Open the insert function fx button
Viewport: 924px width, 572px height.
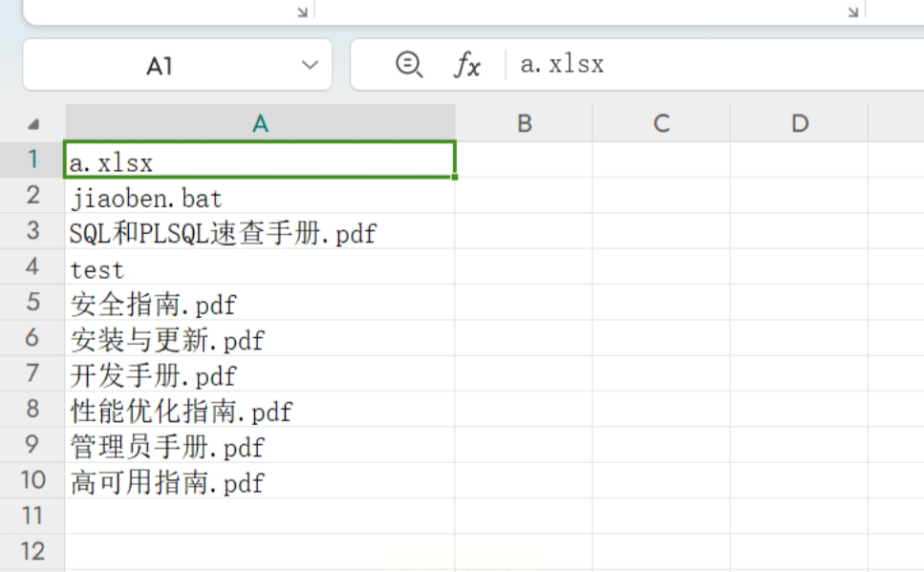467,64
